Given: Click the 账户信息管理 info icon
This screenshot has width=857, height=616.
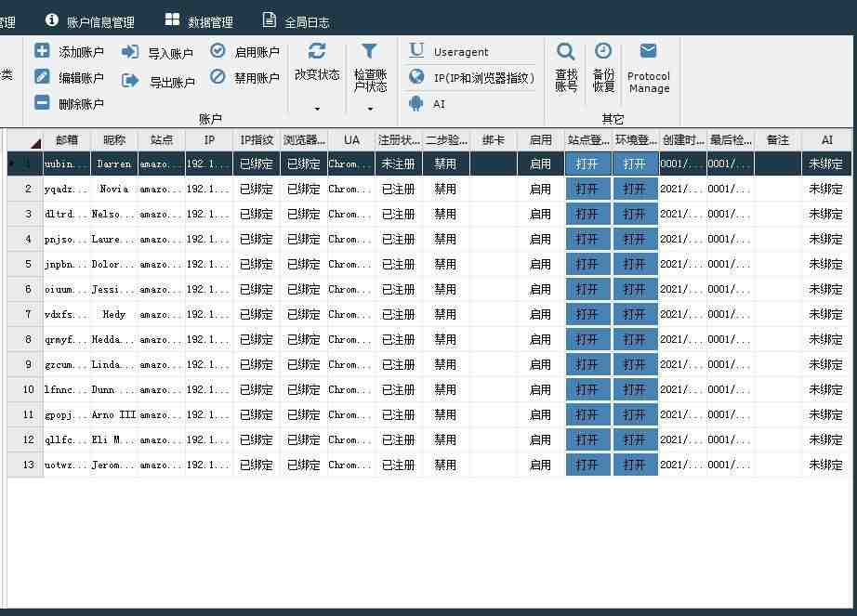Looking at the screenshot, I should click(52, 20).
